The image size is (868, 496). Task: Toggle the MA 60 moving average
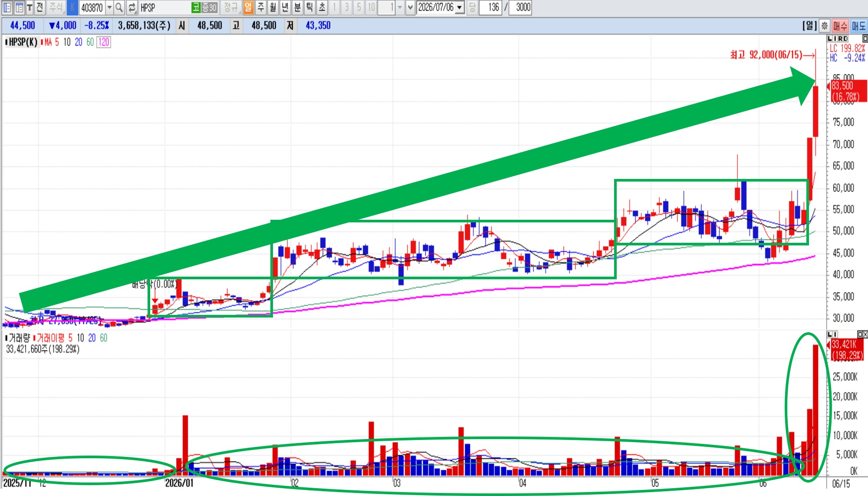tap(90, 42)
